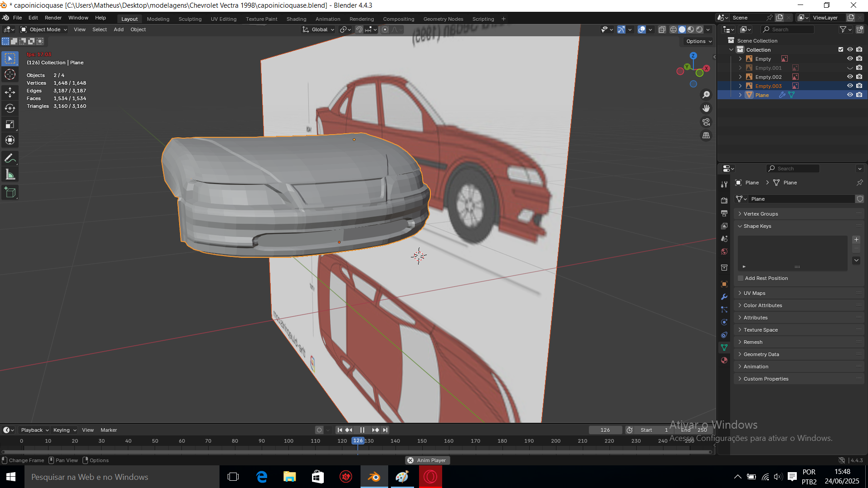Hide Empty.002 in the outliner

(x=850, y=77)
